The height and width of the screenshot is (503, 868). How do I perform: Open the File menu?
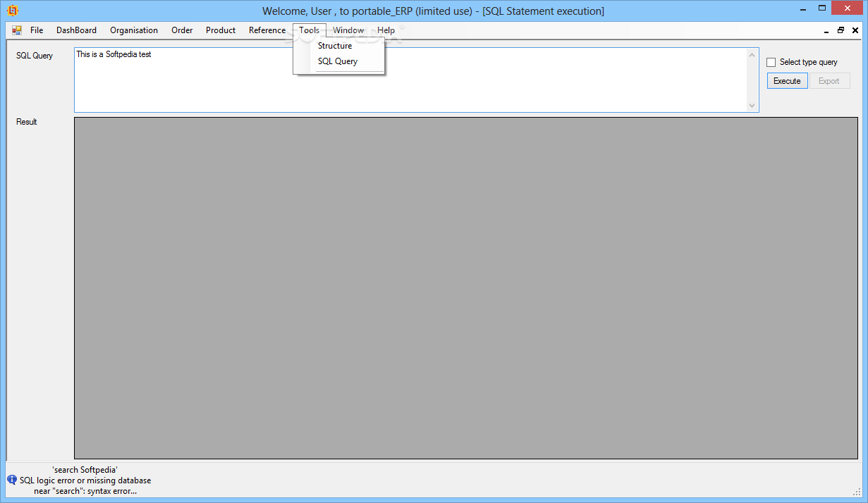click(37, 30)
